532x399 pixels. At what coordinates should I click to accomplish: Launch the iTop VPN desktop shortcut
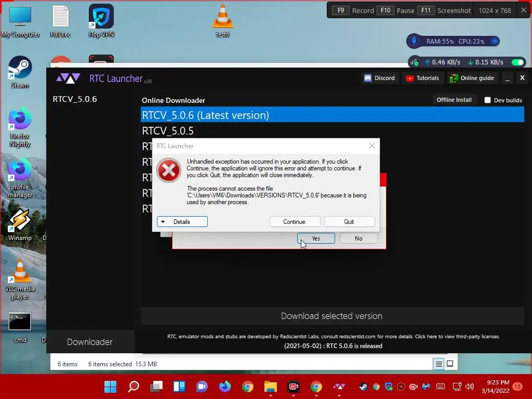click(x=101, y=21)
